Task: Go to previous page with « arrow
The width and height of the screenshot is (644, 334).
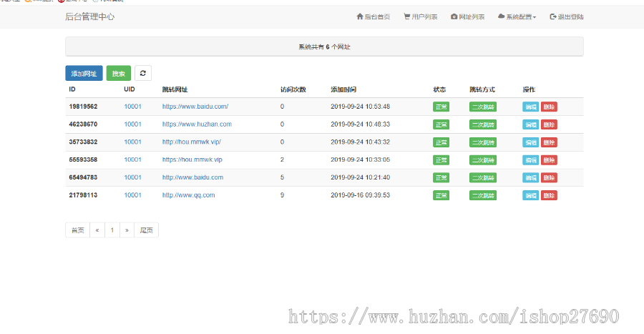Action: click(97, 230)
